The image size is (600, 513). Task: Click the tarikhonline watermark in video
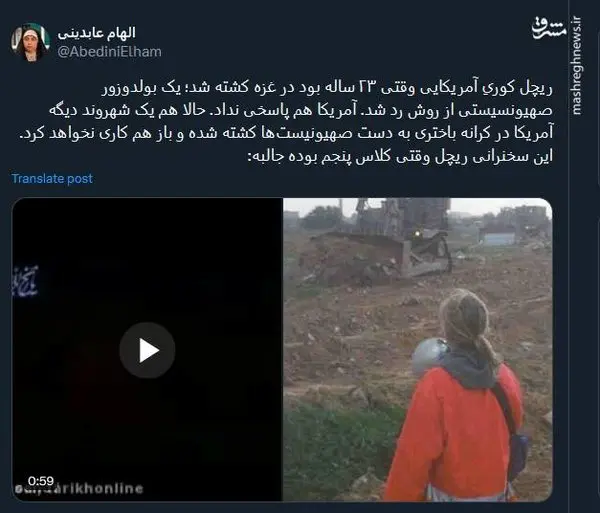pyautogui.click(x=79, y=489)
